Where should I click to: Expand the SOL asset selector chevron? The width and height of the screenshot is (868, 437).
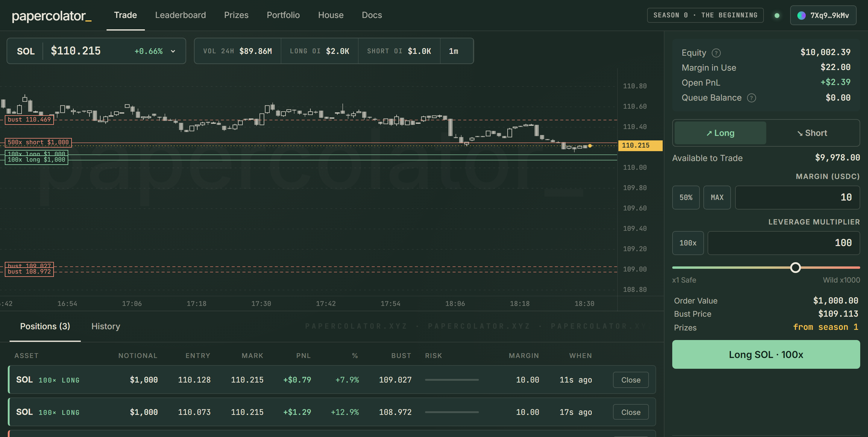(173, 51)
